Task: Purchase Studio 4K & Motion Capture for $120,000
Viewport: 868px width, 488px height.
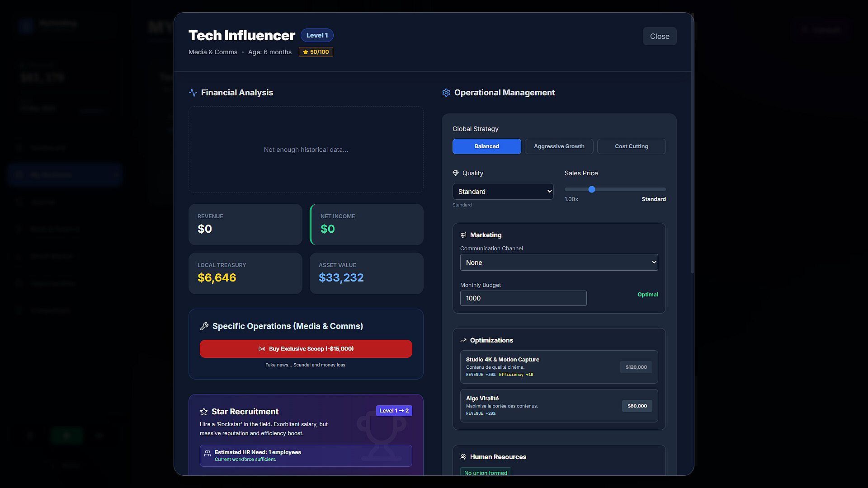Action: [636, 367]
